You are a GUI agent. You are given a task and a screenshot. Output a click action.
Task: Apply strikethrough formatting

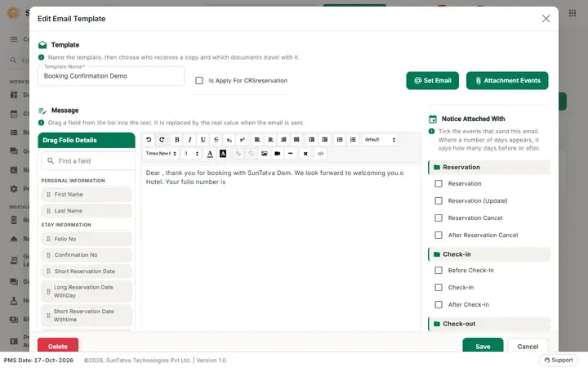(x=216, y=140)
